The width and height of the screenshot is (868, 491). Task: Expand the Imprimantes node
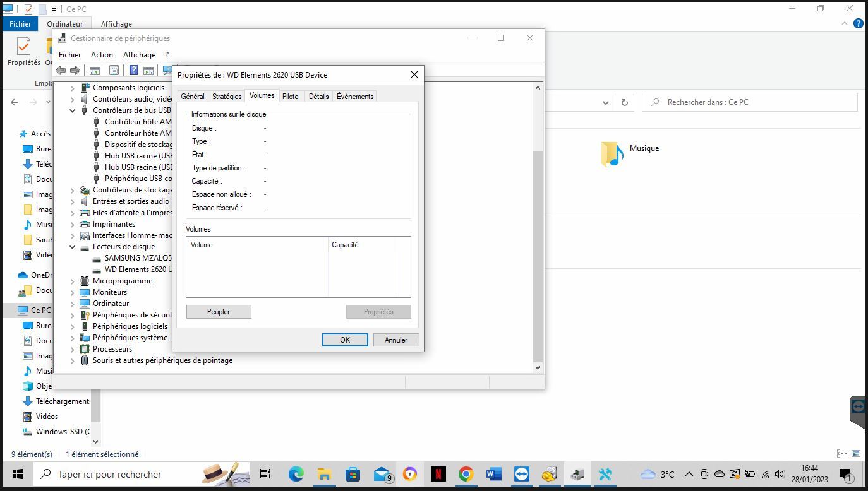point(72,224)
